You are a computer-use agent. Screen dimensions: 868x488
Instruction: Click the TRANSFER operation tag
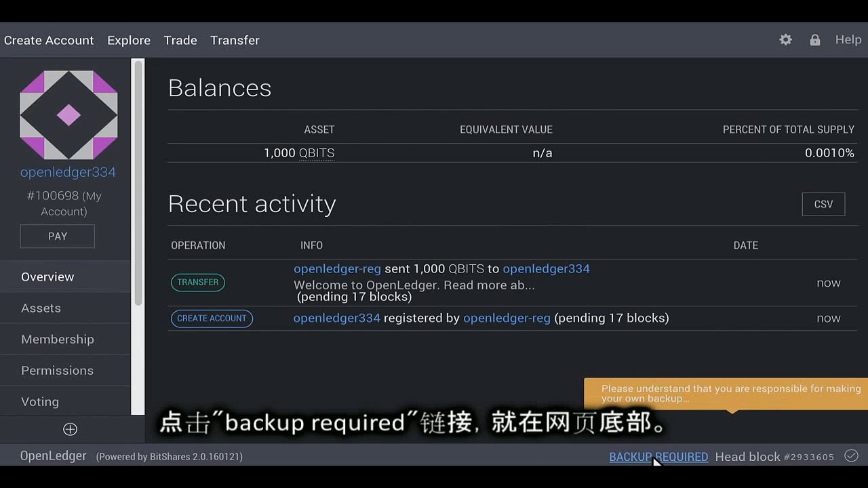pyautogui.click(x=198, y=283)
